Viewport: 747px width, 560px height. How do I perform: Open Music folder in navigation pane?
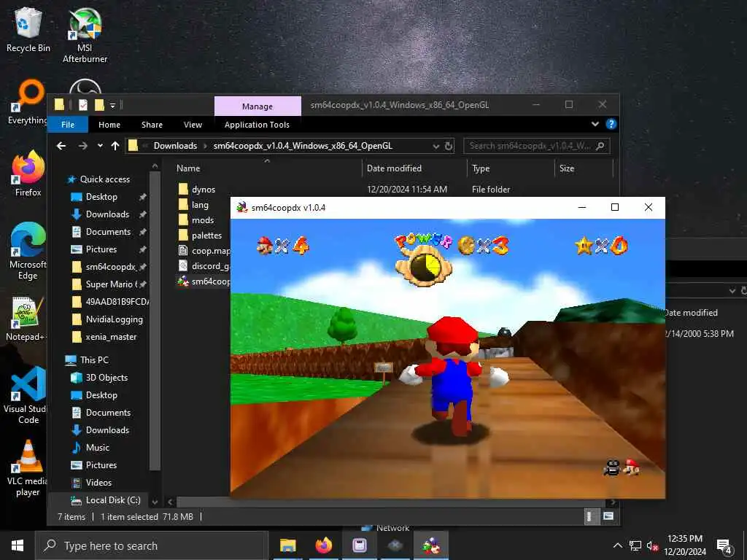click(x=97, y=448)
